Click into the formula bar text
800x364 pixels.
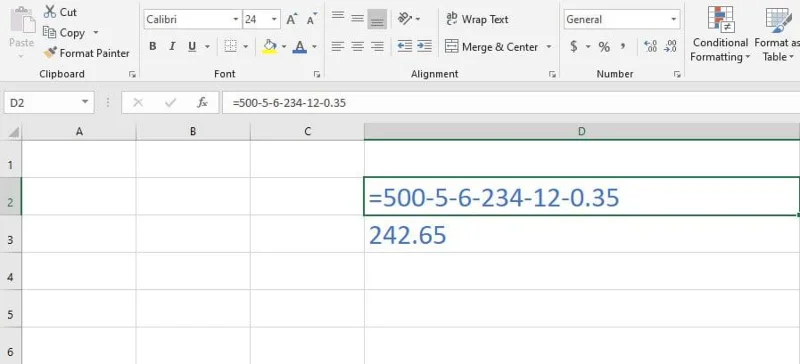click(289, 103)
